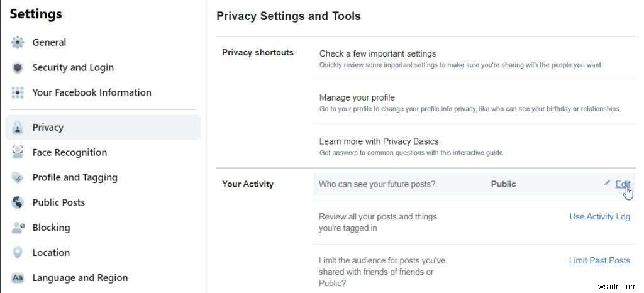This screenshot has height=293, width=644.
Task: Click the Blocking person icon
Action: pyautogui.click(x=18, y=228)
